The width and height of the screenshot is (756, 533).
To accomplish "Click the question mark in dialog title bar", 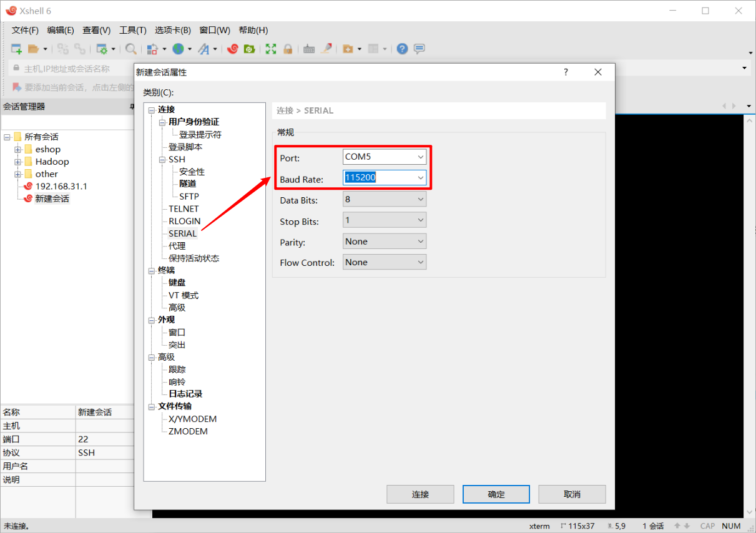I will click(x=566, y=72).
